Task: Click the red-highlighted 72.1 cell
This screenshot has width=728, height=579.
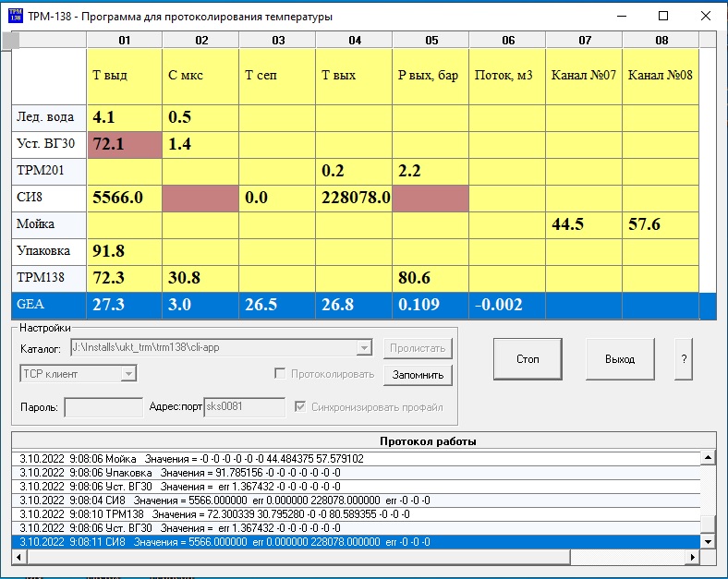Action: pos(124,143)
